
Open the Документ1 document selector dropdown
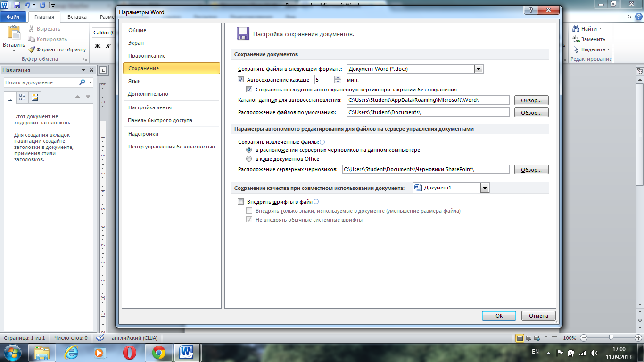[485, 188]
